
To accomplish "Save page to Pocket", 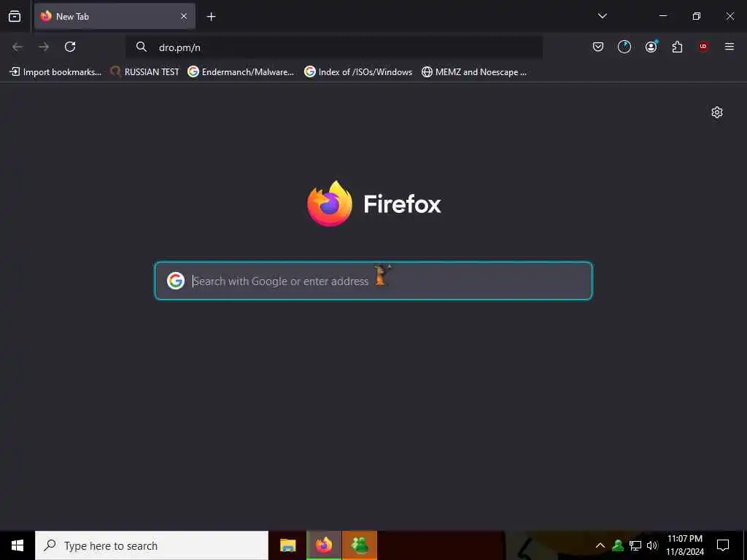I will (x=598, y=47).
